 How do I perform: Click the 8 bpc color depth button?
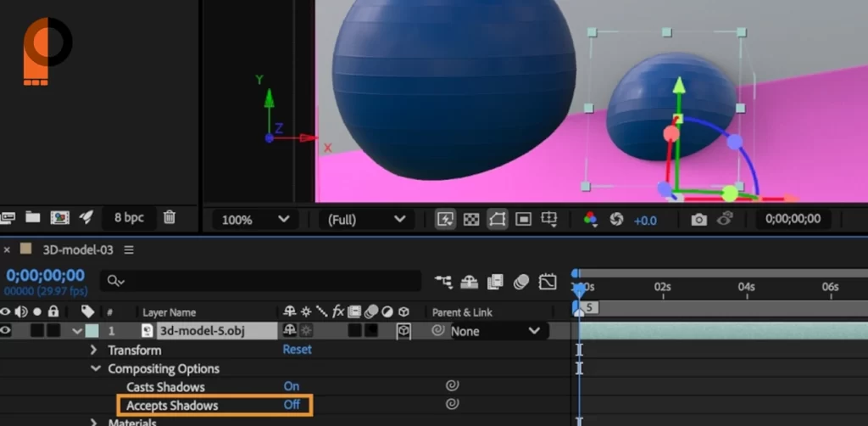pos(129,218)
